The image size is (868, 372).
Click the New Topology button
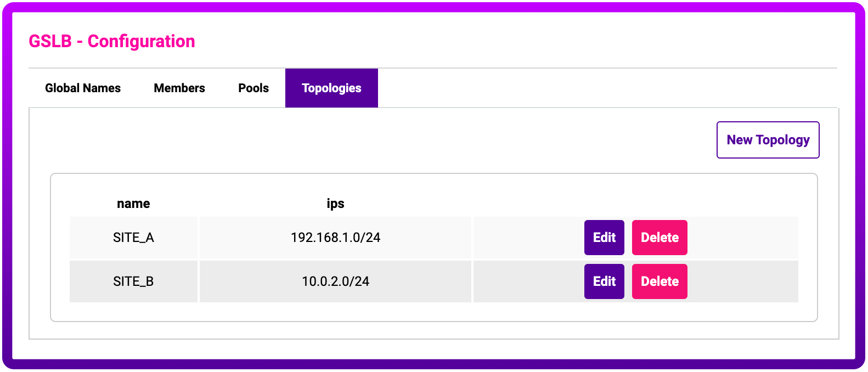tap(768, 140)
